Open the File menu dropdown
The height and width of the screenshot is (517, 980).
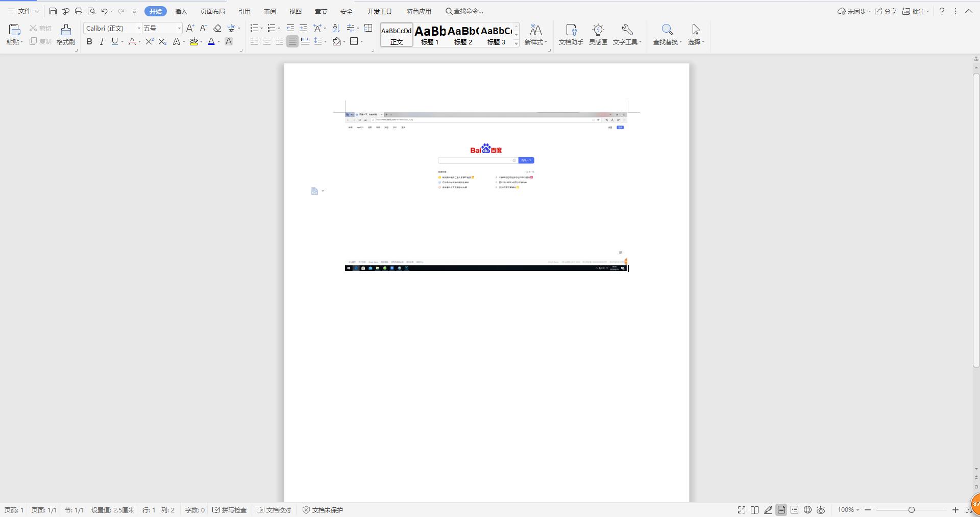(x=23, y=11)
